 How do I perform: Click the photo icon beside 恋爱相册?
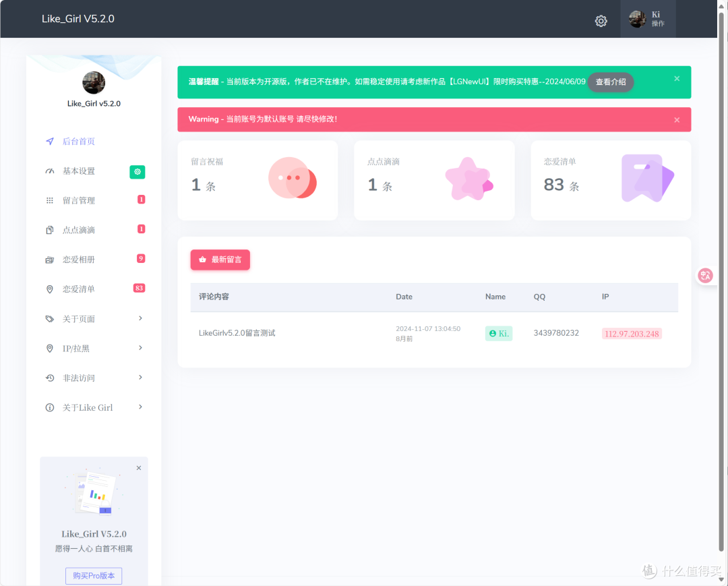(x=50, y=260)
